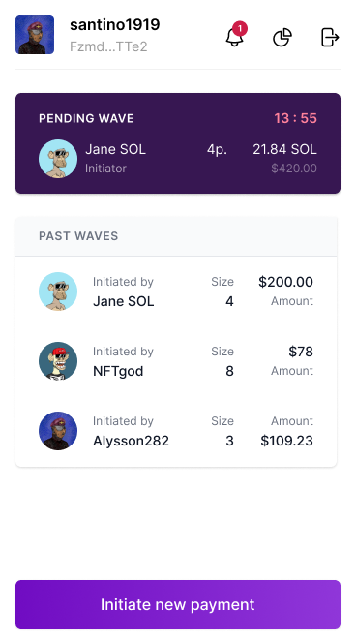Select the wallet address Fzmd...TTe2
Screen dimensions: 356x644
[x=108, y=46]
